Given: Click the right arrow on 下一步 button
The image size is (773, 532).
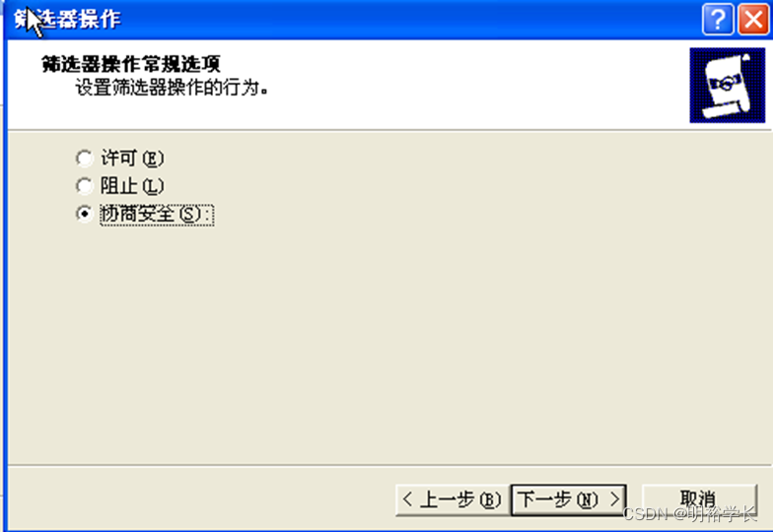Looking at the screenshot, I should (614, 499).
